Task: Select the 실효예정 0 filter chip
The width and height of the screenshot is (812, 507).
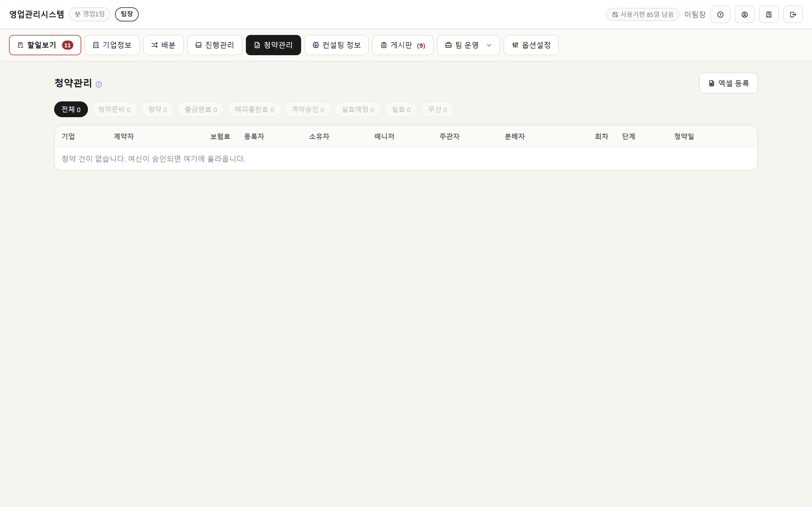Action: [x=358, y=109]
